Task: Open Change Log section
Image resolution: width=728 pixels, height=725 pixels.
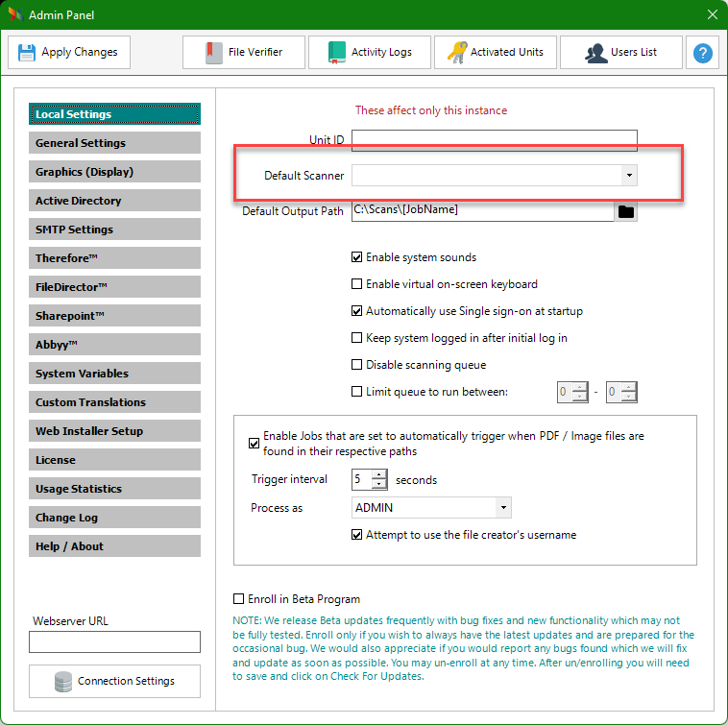Action: [x=114, y=517]
